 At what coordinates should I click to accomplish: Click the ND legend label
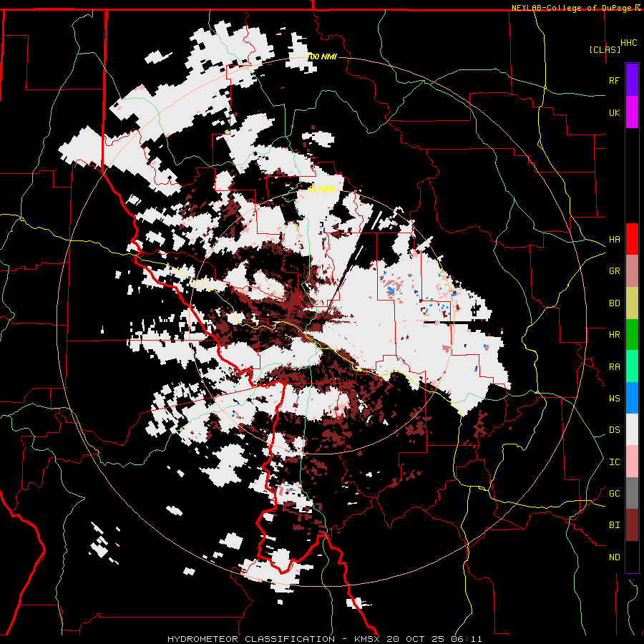pos(614,557)
